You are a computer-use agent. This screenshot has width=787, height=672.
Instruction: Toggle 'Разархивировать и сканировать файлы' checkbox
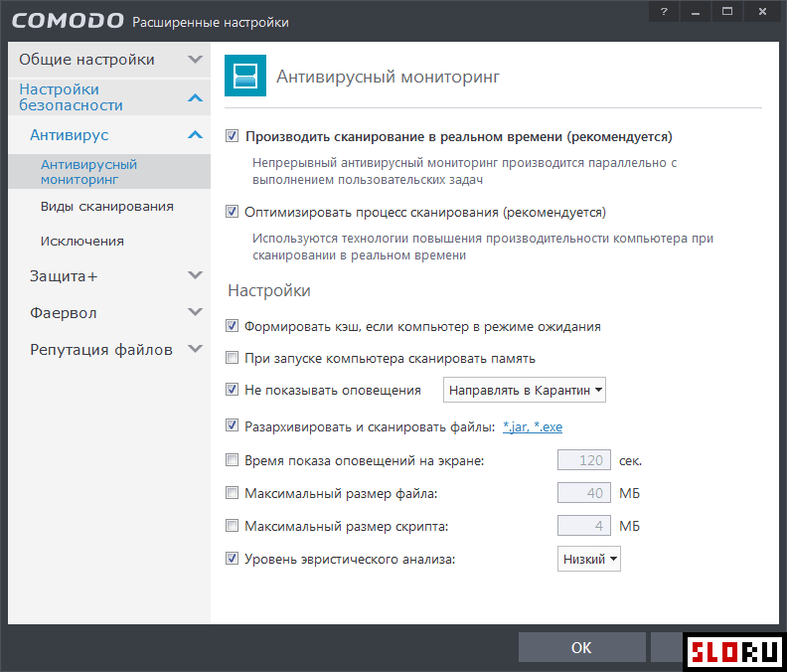pos(232,425)
